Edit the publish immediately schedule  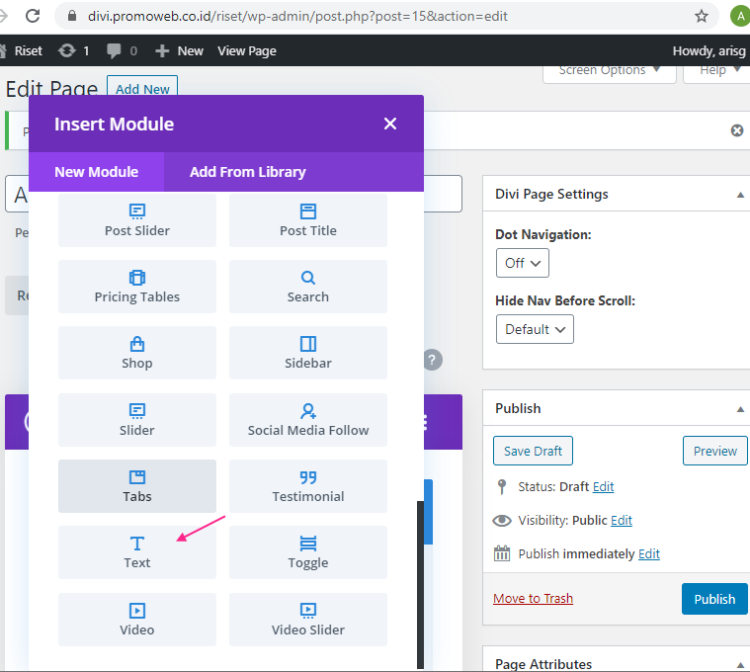coord(649,554)
